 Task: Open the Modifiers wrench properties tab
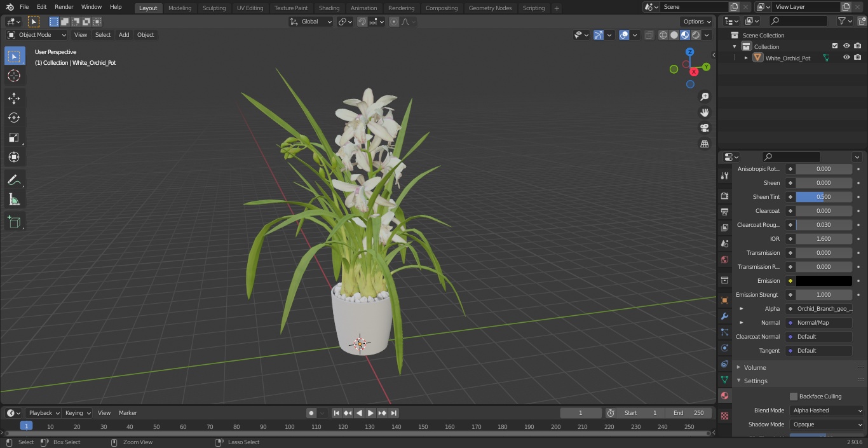coord(724,316)
